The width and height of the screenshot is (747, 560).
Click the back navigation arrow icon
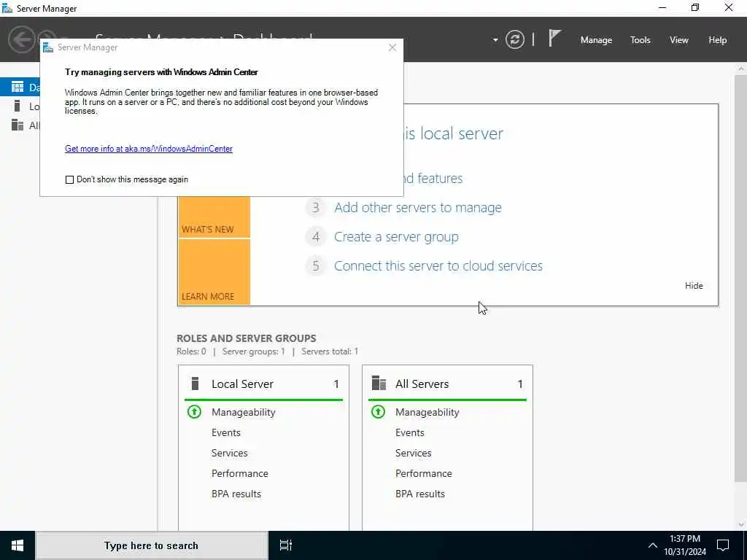pyautogui.click(x=21, y=39)
